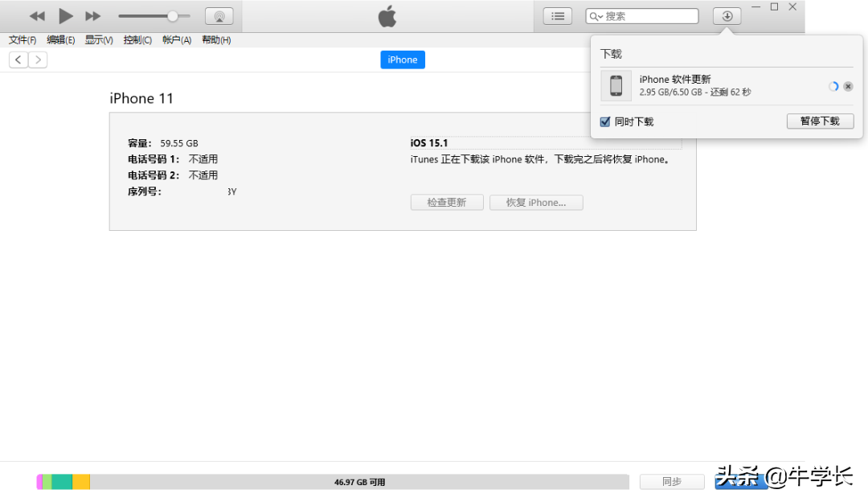Open the 文件 menu

tap(21, 39)
